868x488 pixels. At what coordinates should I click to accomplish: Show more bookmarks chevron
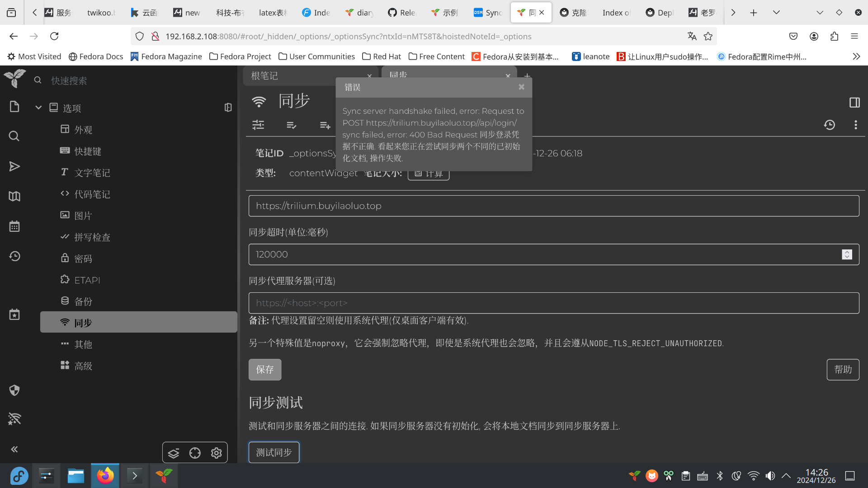[856, 56]
